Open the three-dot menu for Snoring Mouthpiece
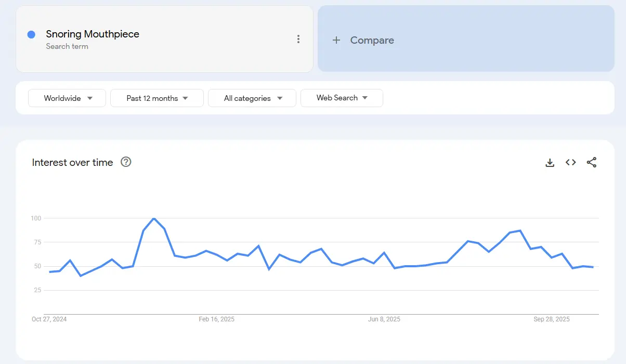The height and width of the screenshot is (364, 626). point(298,39)
